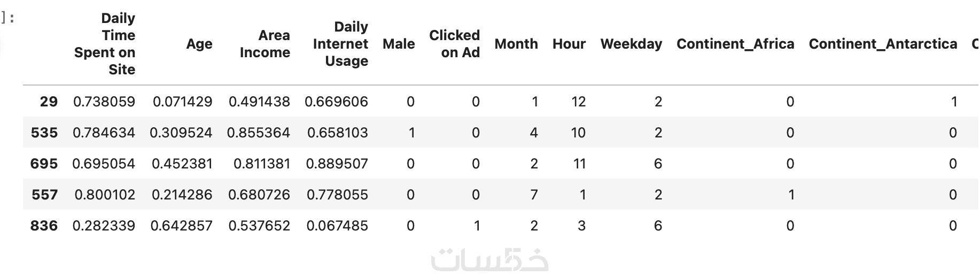Click row index 836

44,226
